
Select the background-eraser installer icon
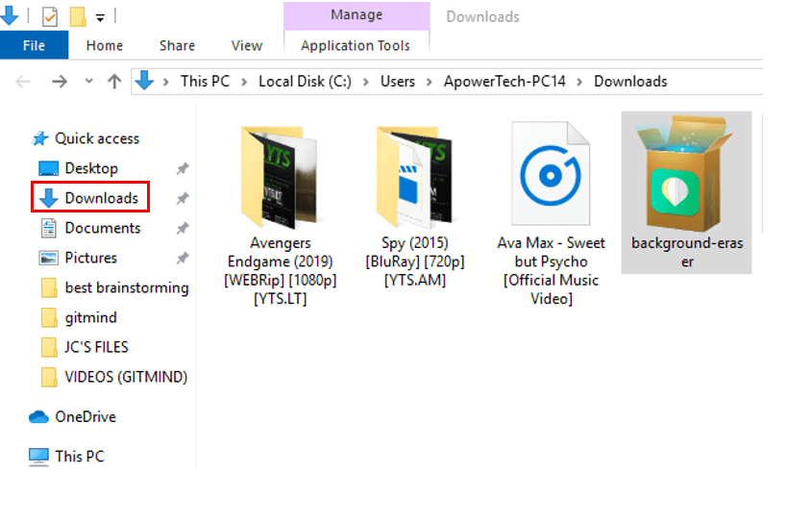point(686,174)
